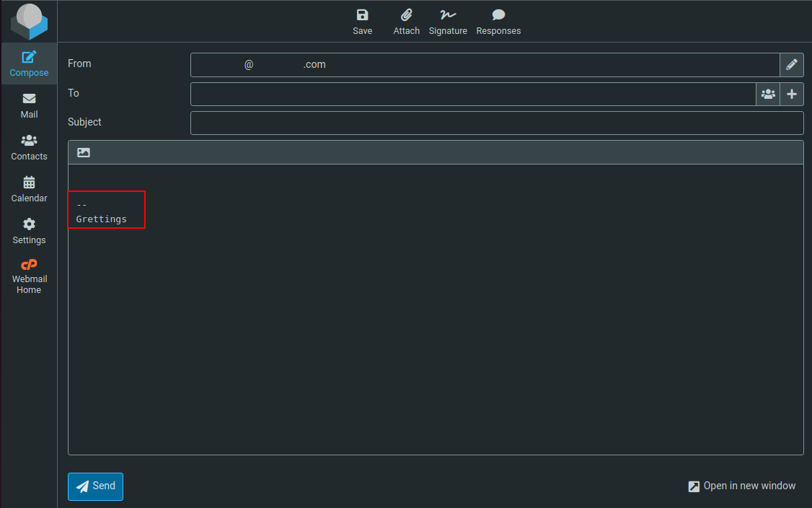The width and height of the screenshot is (812, 508).
Task: Click the pencil edit identities icon
Action: [x=791, y=65]
